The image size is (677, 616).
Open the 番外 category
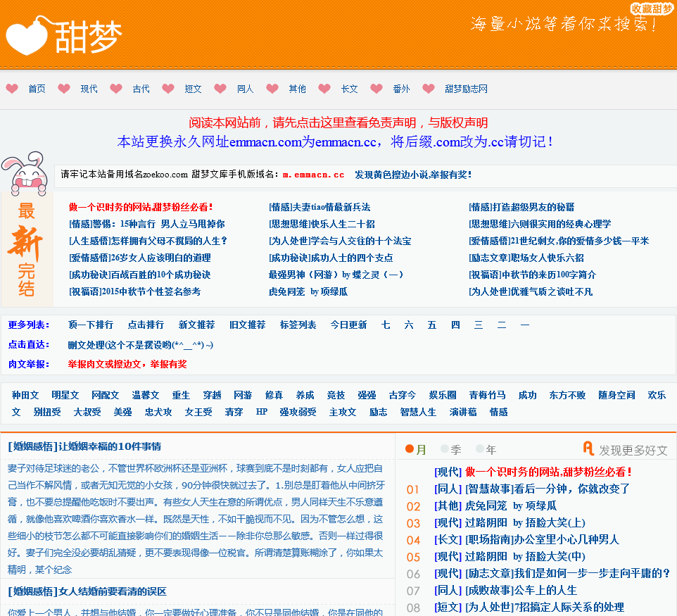pos(402,89)
